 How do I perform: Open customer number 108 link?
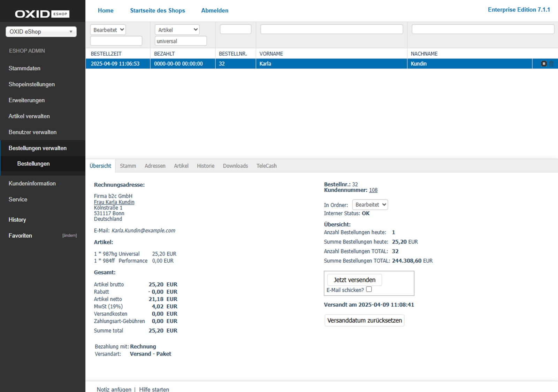373,190
